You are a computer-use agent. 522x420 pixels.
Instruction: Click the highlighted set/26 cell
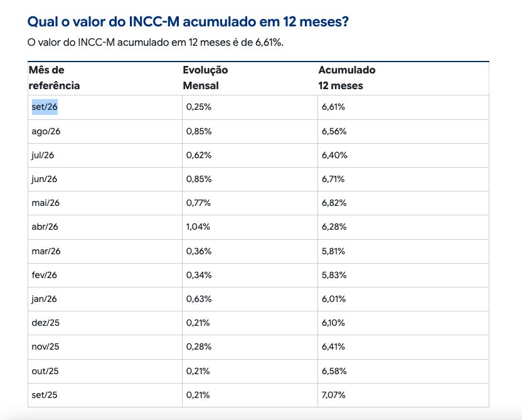45,107
